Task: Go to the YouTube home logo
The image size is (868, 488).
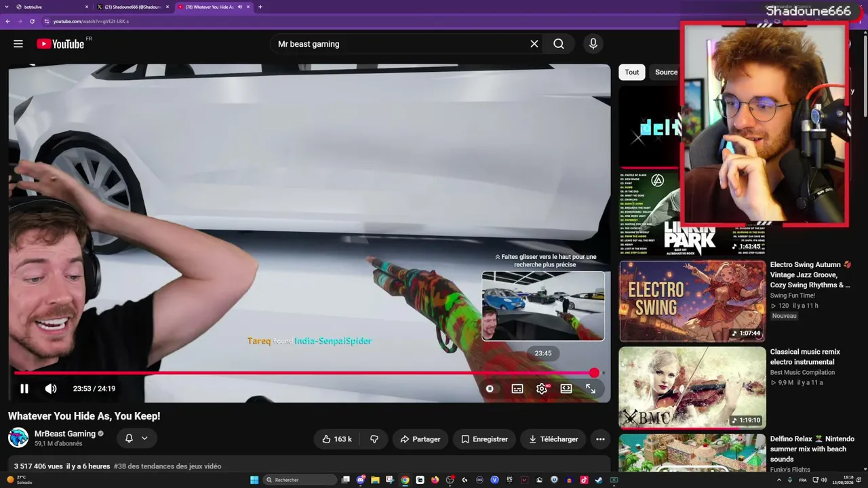Action: (60, 44)
